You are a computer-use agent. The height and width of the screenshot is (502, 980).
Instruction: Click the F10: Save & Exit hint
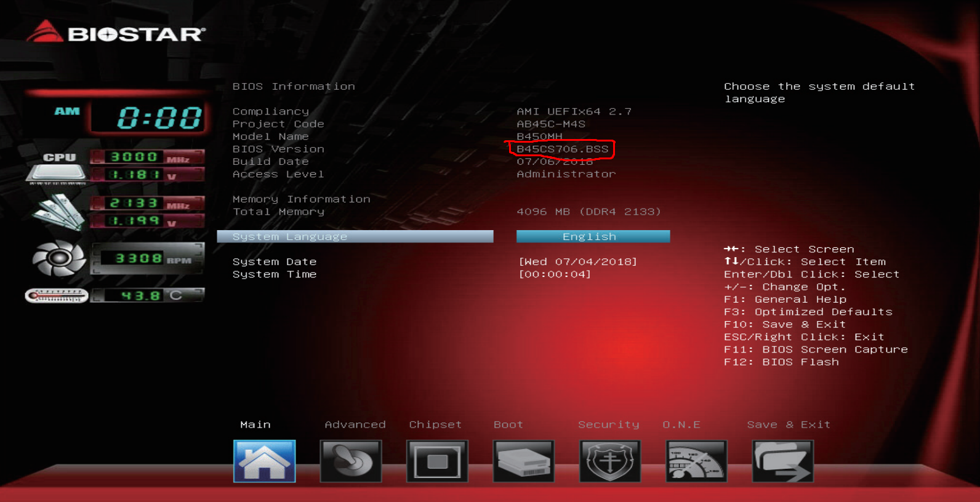[785, 324]
